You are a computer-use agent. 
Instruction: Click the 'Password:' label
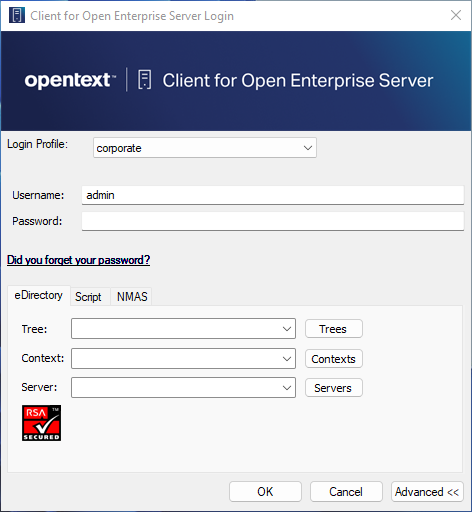pyautogui.click(x=37, y=221)
